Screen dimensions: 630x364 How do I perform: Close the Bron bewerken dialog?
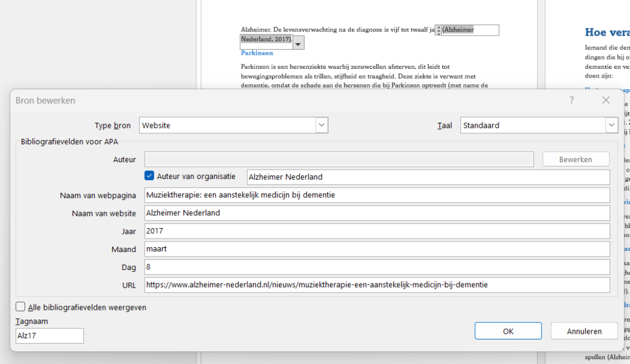[605, 100]
